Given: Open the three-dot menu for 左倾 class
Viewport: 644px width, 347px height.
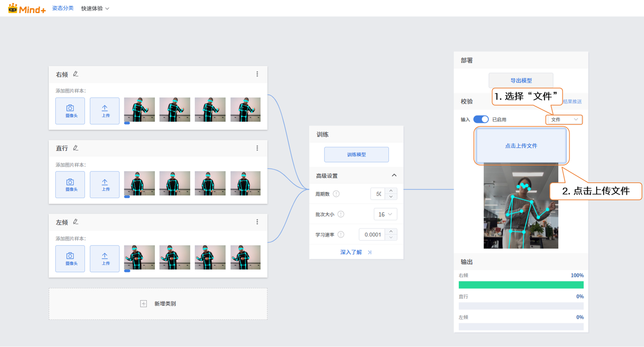Looking at the screenshot, I should 257,222.
